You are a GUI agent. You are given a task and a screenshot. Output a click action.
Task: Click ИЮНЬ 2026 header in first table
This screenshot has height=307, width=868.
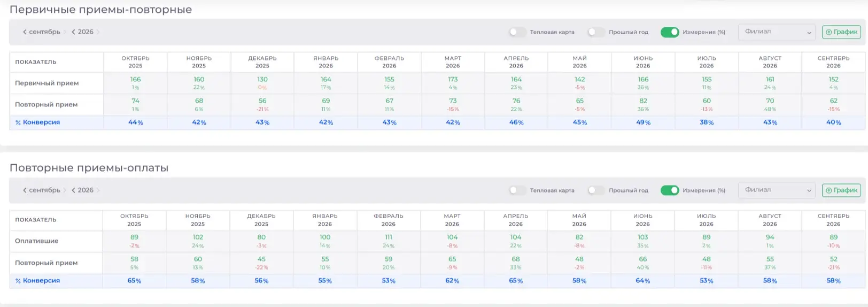tap(643, 62)
